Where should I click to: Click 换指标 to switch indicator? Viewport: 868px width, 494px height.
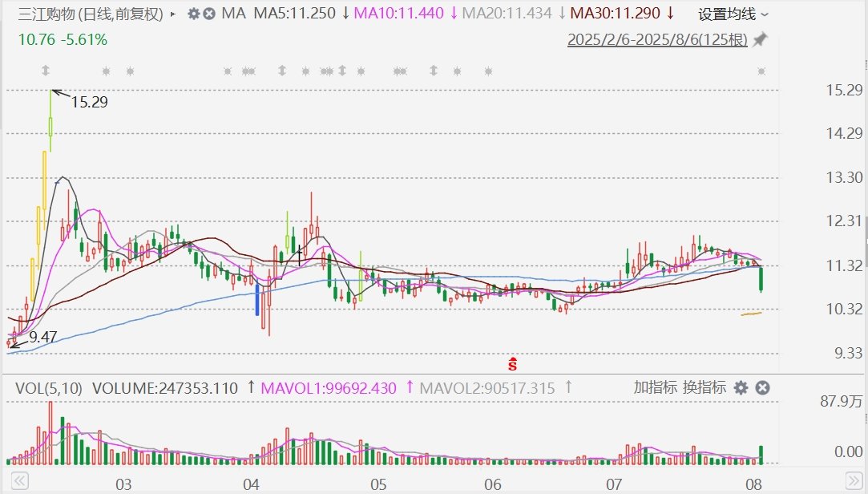[x=704, y=388]
